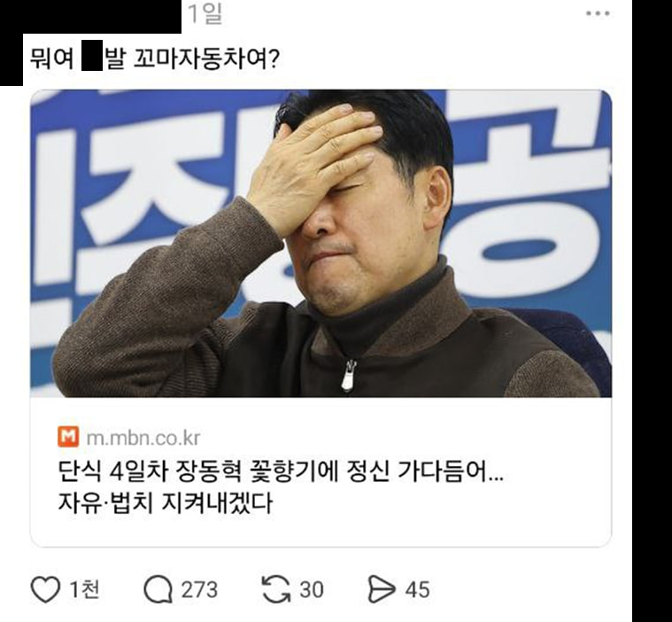Open the three-dot more options menu
The width and height of the screenshot is (672, 622).
click(598, 13)
